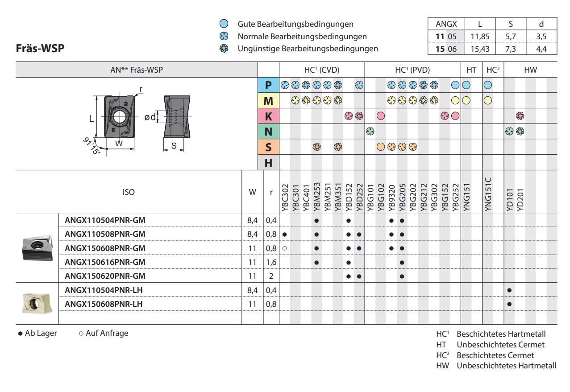Click the HC¹ (CVD) column group header
The image size is (570, 392).
point(322,70)
